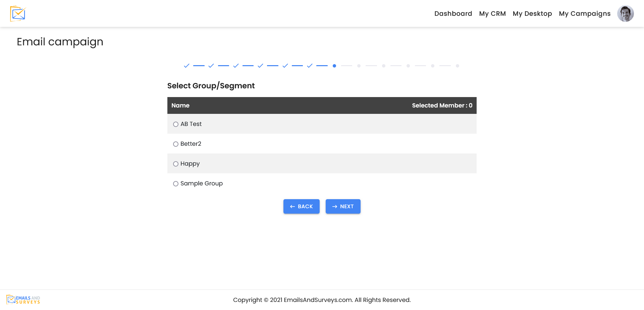
Task: Select the AB Test group radio button
Action: click(x=176, y=124)
